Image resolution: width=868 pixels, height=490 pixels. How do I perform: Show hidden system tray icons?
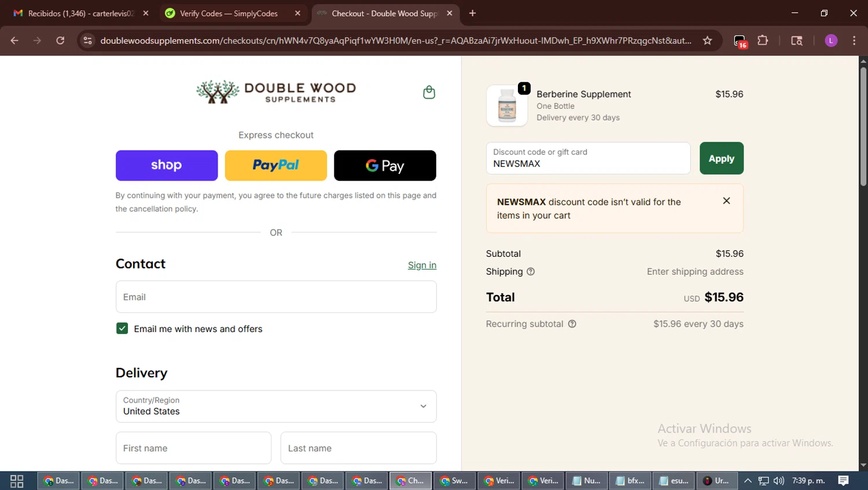click(x=748, y=481)
